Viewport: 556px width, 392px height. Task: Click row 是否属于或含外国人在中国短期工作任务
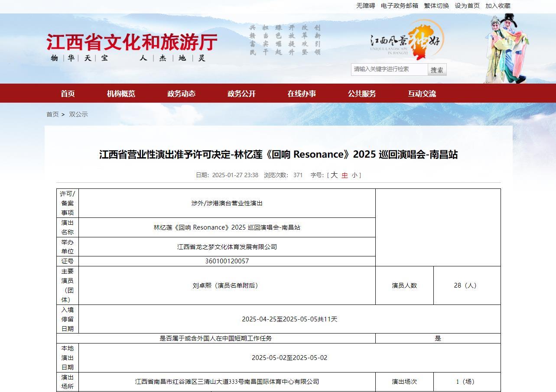[x=216, y=338]
